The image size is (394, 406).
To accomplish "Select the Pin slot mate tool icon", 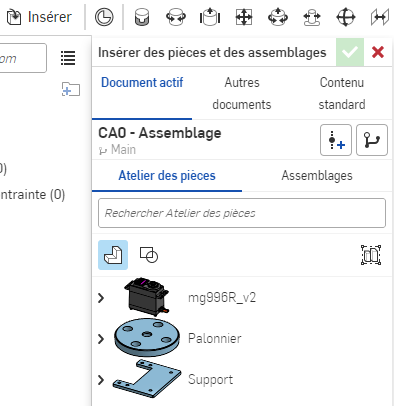I will tap(312, 17).
